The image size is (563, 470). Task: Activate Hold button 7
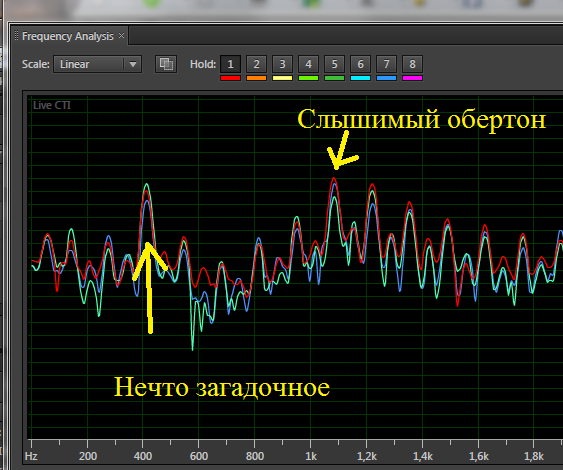point(386,64)
